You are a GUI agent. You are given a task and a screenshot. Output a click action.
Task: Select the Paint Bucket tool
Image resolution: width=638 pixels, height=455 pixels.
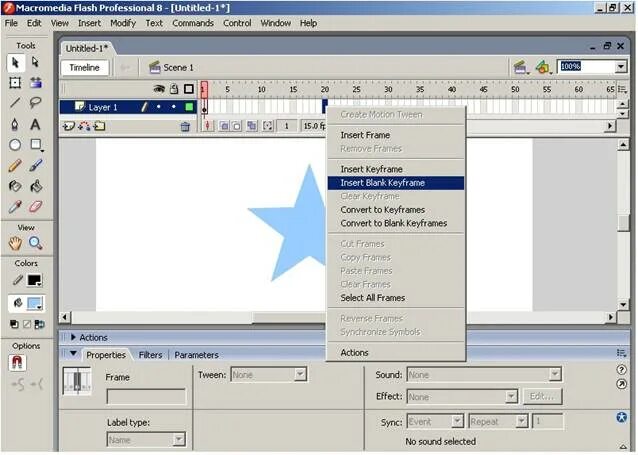pyautogui.click(x=35, y=186)
